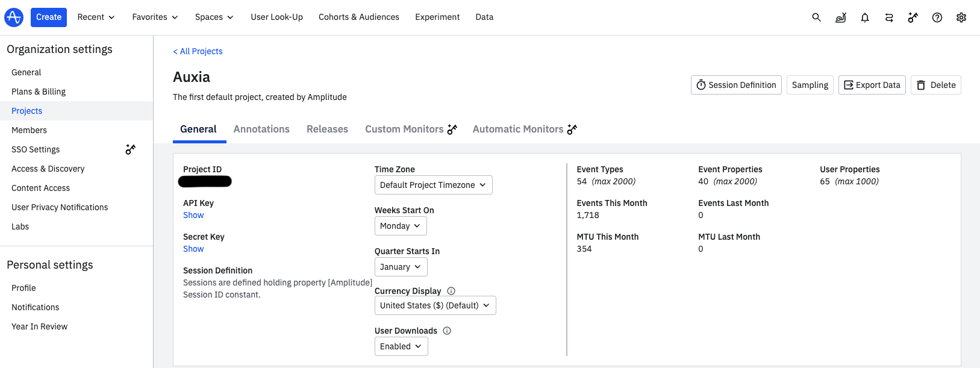Viewport: 980px width, 368px height.
Task: Click the Export Data button
Action: point(872,85)
